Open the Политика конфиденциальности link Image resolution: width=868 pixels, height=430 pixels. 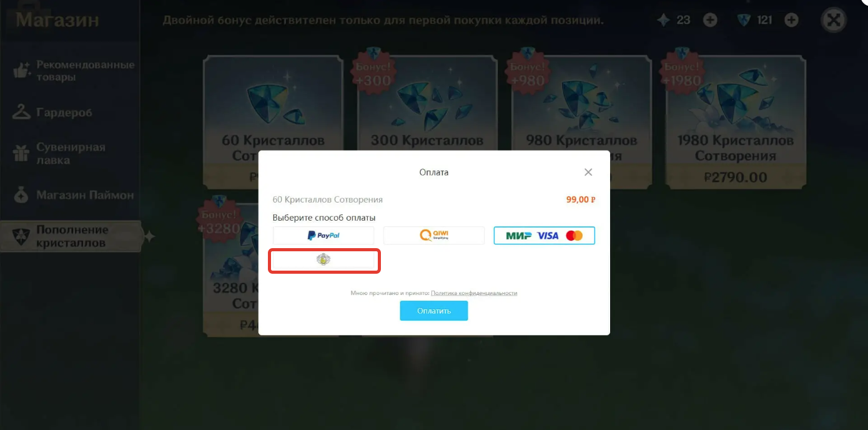click(474, 293)
